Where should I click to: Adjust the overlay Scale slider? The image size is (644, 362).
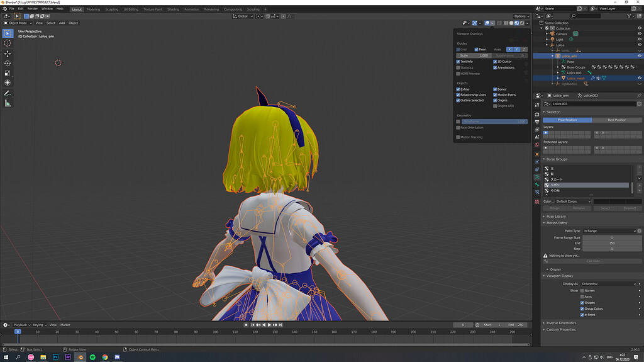[x=474, y=55]
